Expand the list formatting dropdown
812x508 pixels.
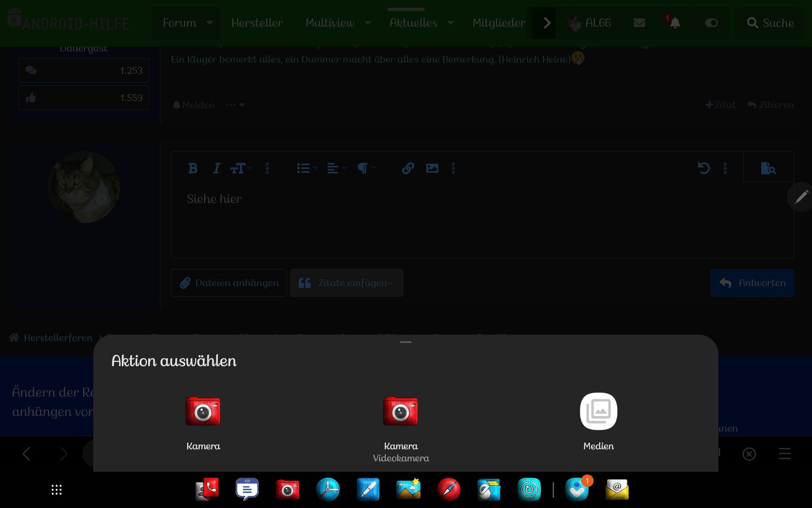click(307, 168)
